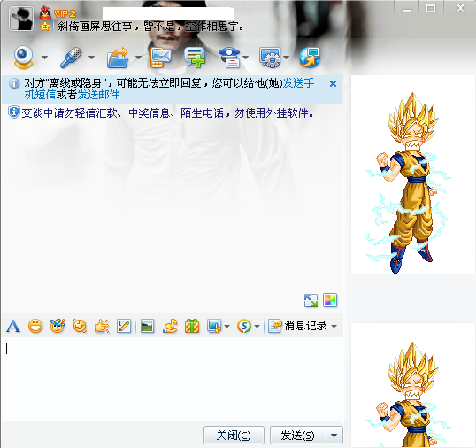Toggle handwriting input pad icon
This screenshot has height=448, width=476.
124,327
